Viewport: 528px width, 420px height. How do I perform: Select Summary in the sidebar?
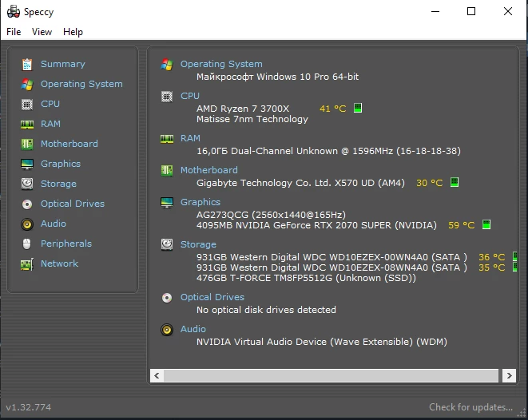click(x=62, y=64)
